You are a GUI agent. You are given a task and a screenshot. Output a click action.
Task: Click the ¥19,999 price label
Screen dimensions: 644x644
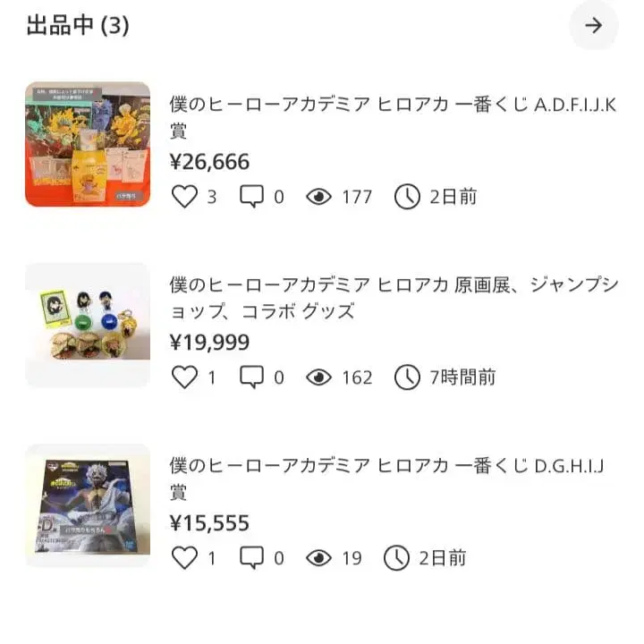click(x=210, y=343)
